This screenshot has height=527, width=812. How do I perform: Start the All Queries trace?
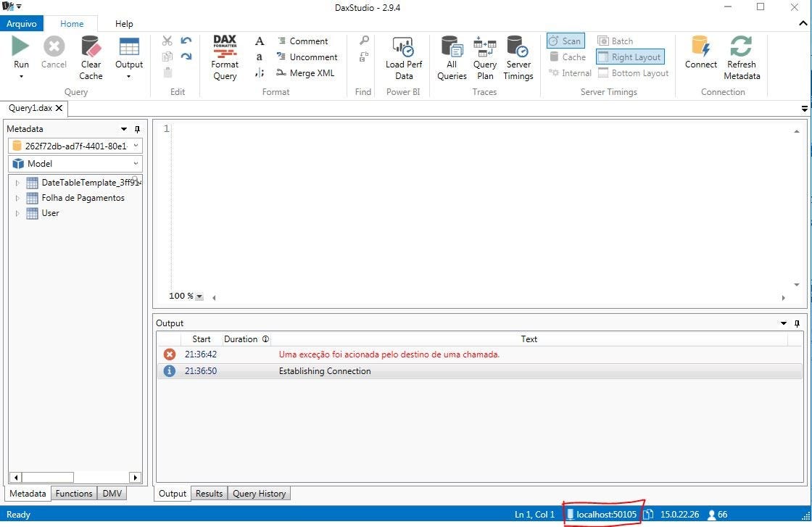[452, 58]
